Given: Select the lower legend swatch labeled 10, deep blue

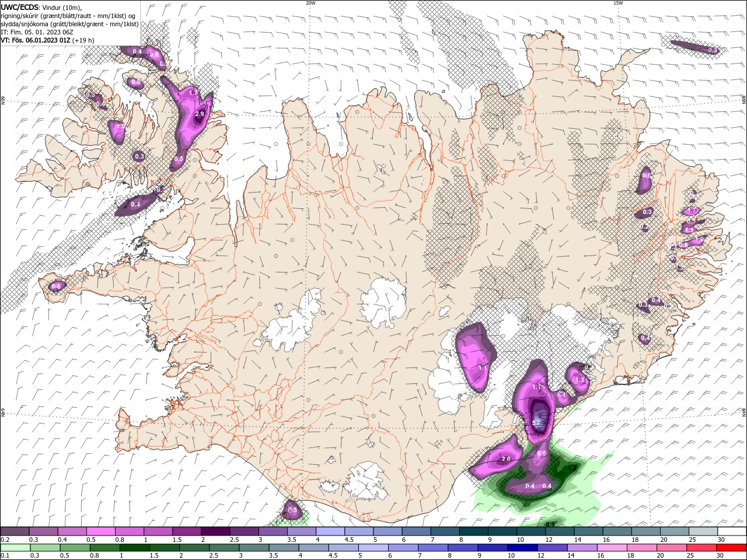Looking at the screenshot, I should tap(523, 548).
